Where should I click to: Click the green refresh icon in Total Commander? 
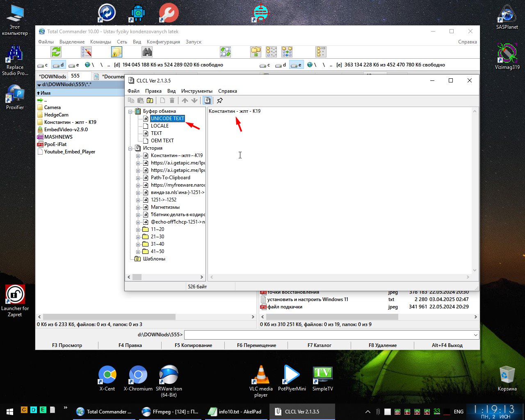[56, 52]
